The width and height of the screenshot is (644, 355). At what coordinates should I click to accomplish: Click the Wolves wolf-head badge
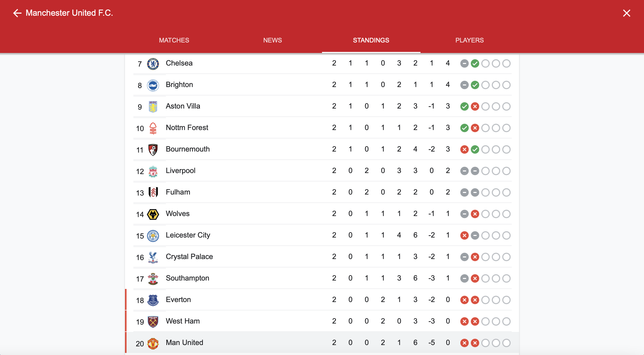[x=153, y=214]
